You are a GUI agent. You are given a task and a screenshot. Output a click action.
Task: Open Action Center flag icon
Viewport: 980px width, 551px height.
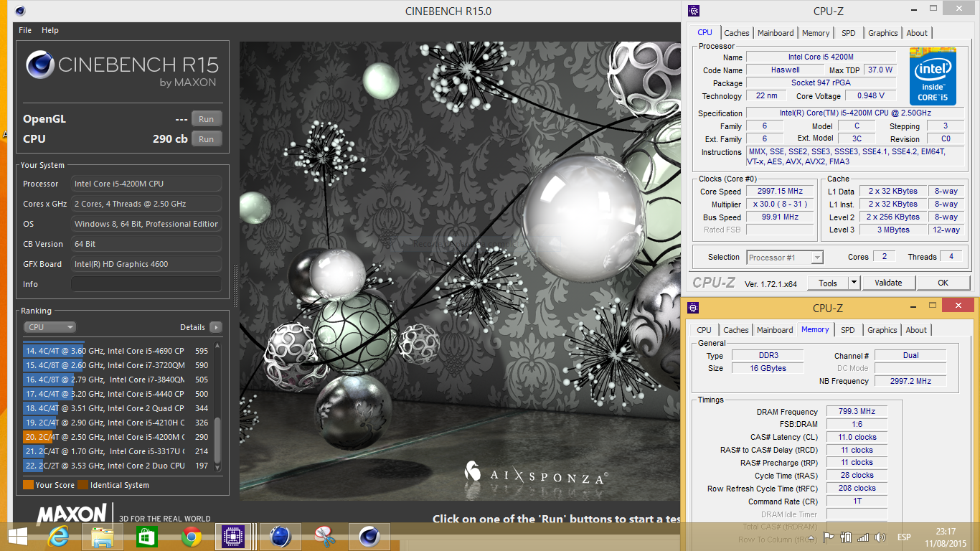click(829, 537)
